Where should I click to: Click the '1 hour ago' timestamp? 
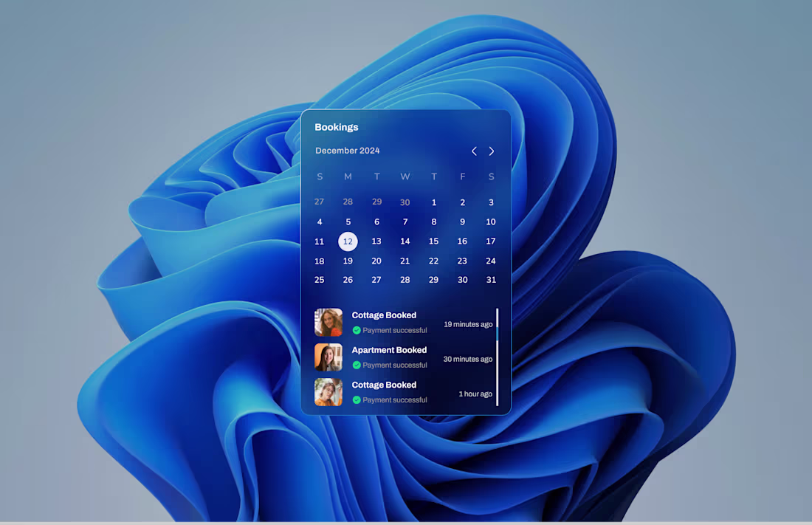(x=475, y=394)
